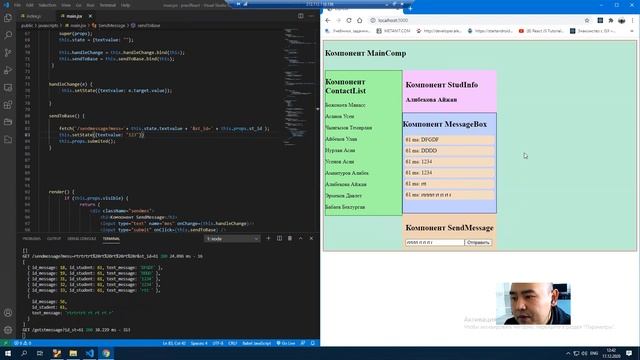Viewport: 640px width, 360px height.
Task: Select the Terminal panel tab
Action: 111,239
